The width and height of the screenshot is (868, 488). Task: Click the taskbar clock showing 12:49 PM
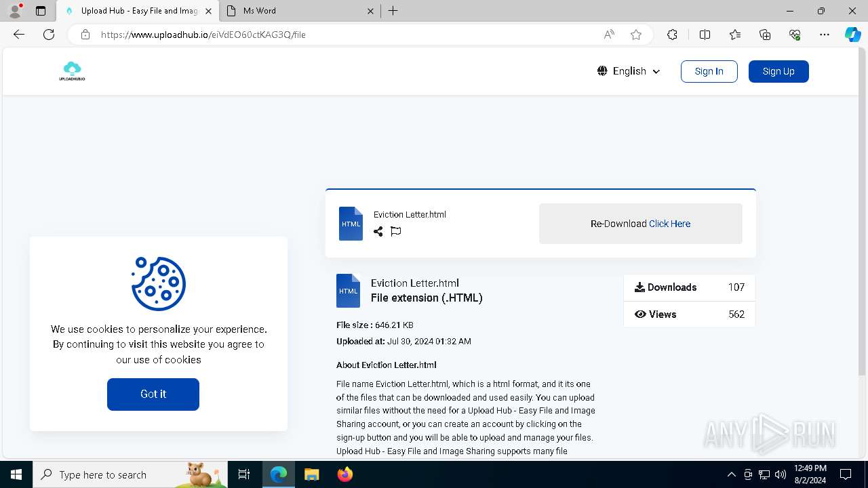point(810,474)
